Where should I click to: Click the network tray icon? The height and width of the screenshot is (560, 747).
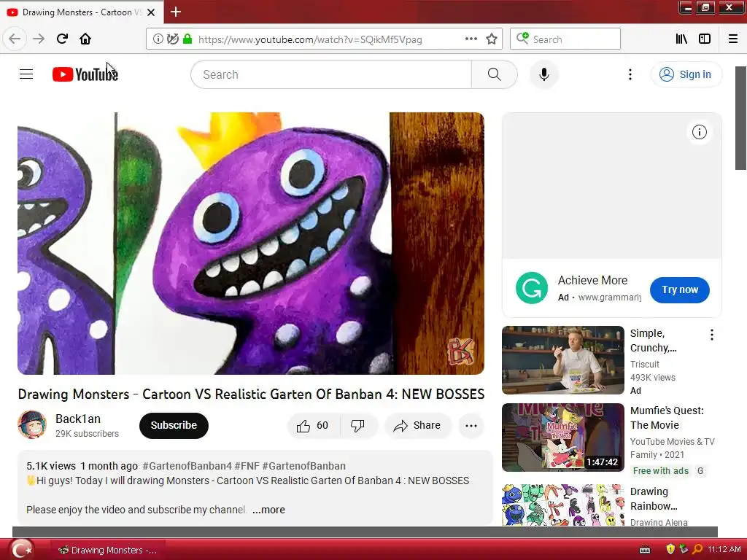point(684,550)
